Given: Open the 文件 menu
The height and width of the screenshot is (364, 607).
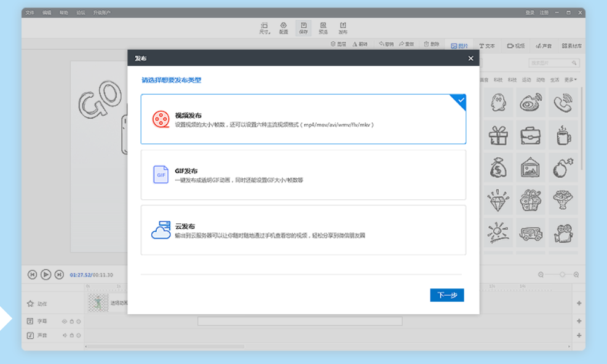Looking at the screenshot, I should coord(30,12).
